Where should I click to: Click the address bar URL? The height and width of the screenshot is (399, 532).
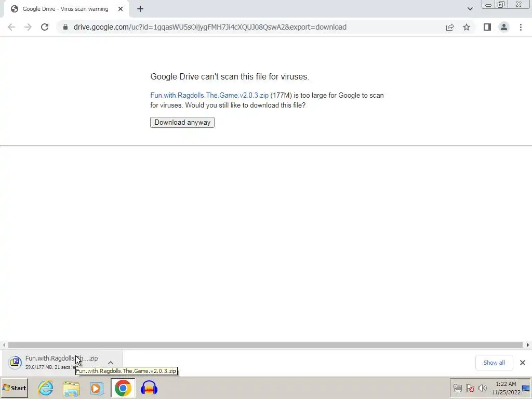(x=210, y=27)
